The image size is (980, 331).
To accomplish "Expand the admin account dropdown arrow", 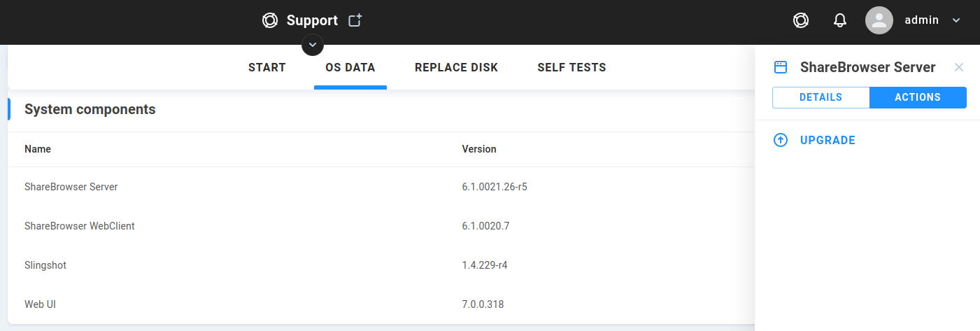I will click(956, 20).
